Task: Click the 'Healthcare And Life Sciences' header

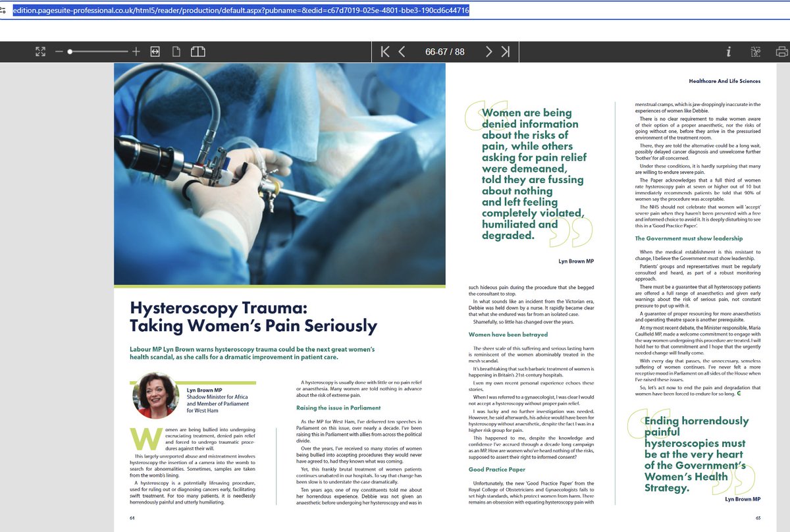Action: (724, 81)
